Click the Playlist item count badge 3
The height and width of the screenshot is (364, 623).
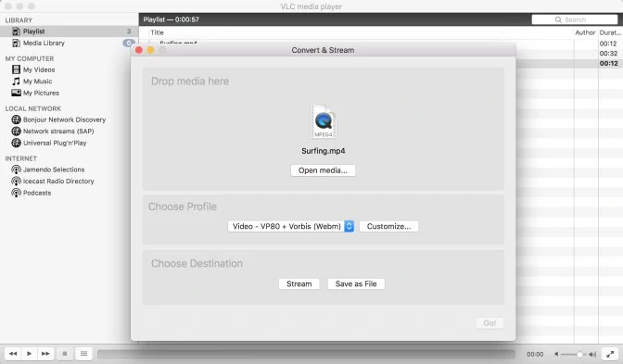pyautogui.click(x=129, y=31)
